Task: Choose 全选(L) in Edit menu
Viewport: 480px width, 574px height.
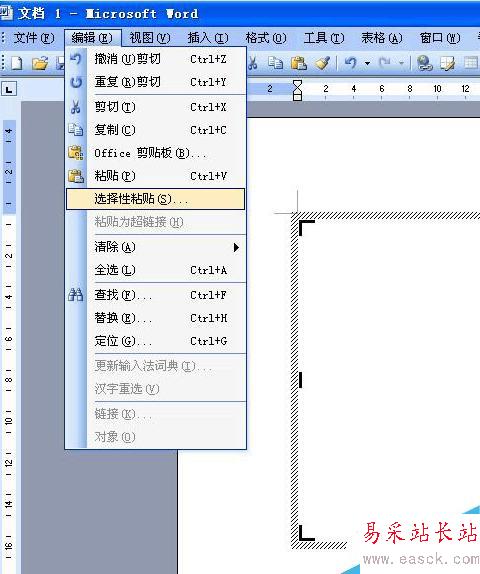Action: pos(155,270)
